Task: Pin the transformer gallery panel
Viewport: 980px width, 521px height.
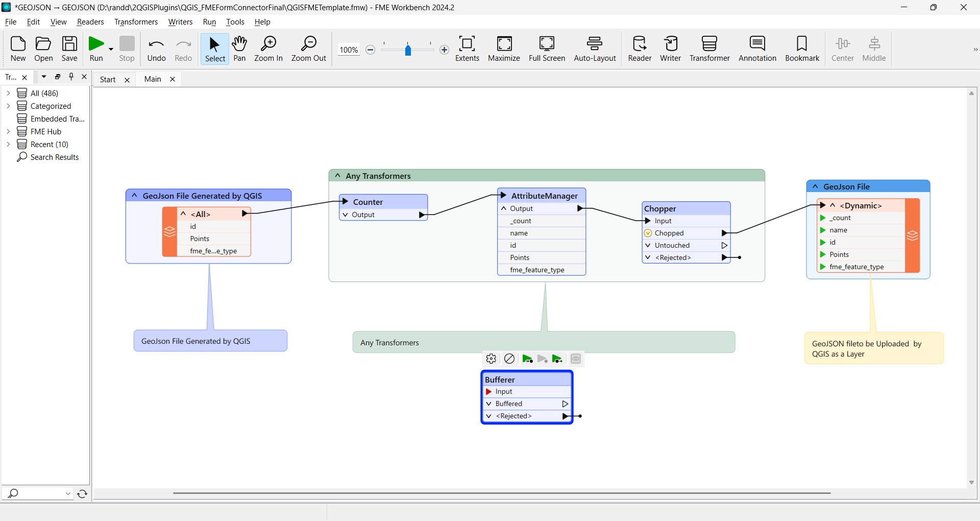Action: [71, 77]
